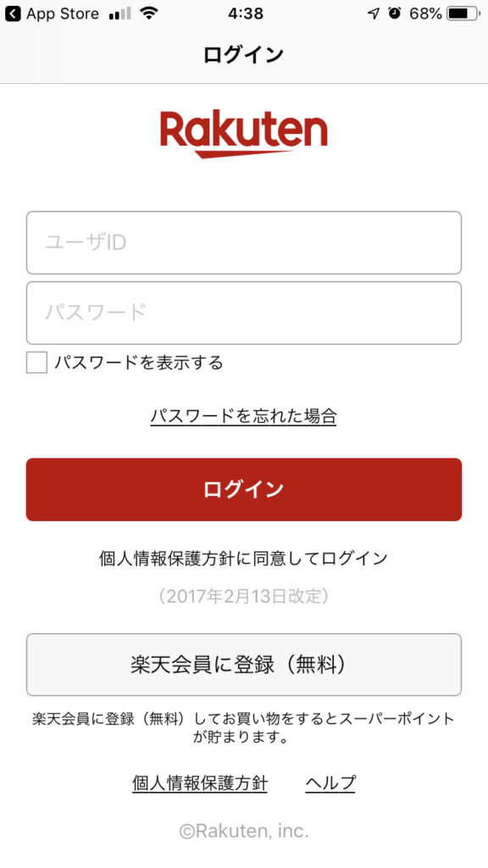Tap the ©Rakuten, inc. footer text

click(x=244, y=831)
